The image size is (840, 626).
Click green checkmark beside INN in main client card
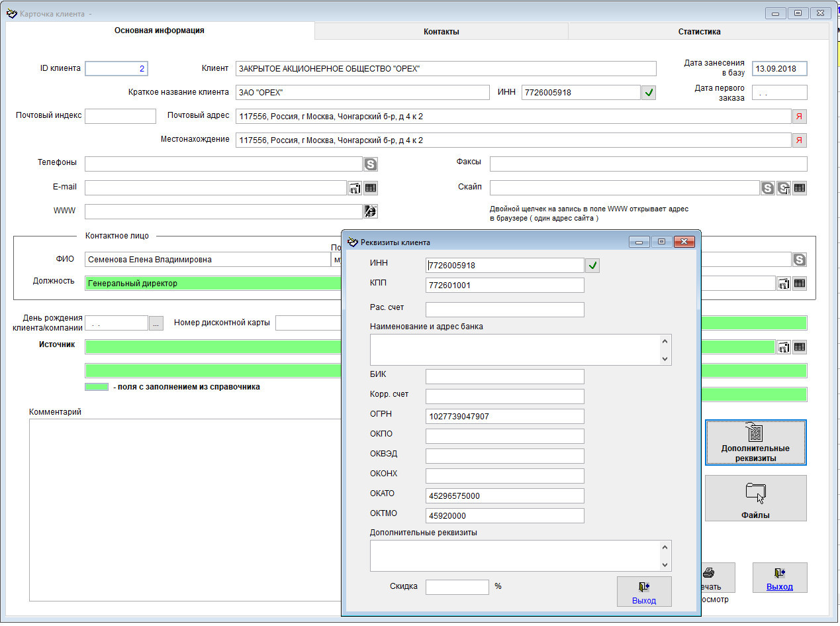[649, 93]
